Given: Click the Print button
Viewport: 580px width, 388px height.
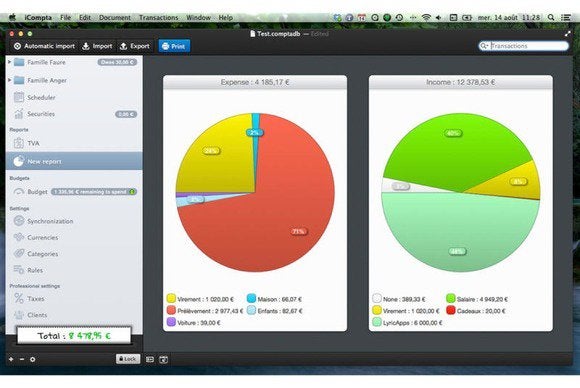Looking at the screenshot, I should pos(174,46).
